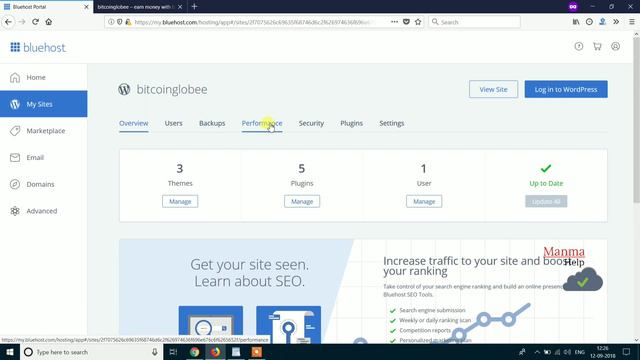Switch to the Settings tab
The height and width of the screenshot is (360, 640).
pyautogui.click(x=391, y=123)
